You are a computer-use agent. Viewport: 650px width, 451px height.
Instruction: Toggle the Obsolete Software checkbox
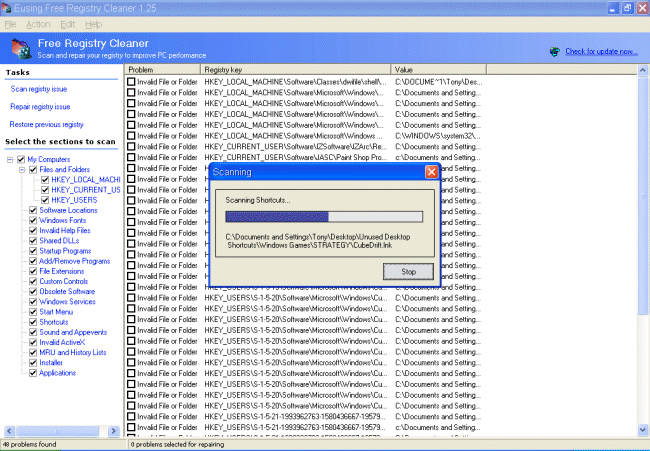point(33,291)
